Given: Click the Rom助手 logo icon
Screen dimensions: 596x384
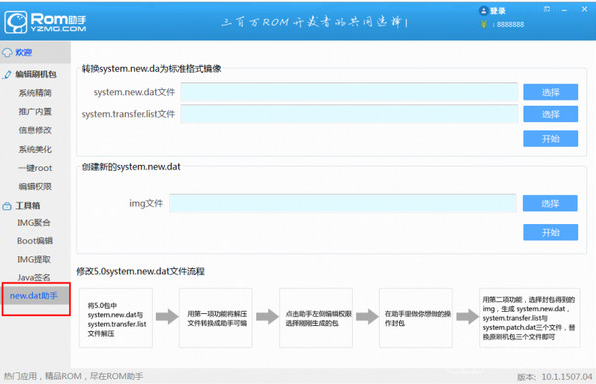Looking at the screenshot, I should pyautogui.click(x=16, y=22).
